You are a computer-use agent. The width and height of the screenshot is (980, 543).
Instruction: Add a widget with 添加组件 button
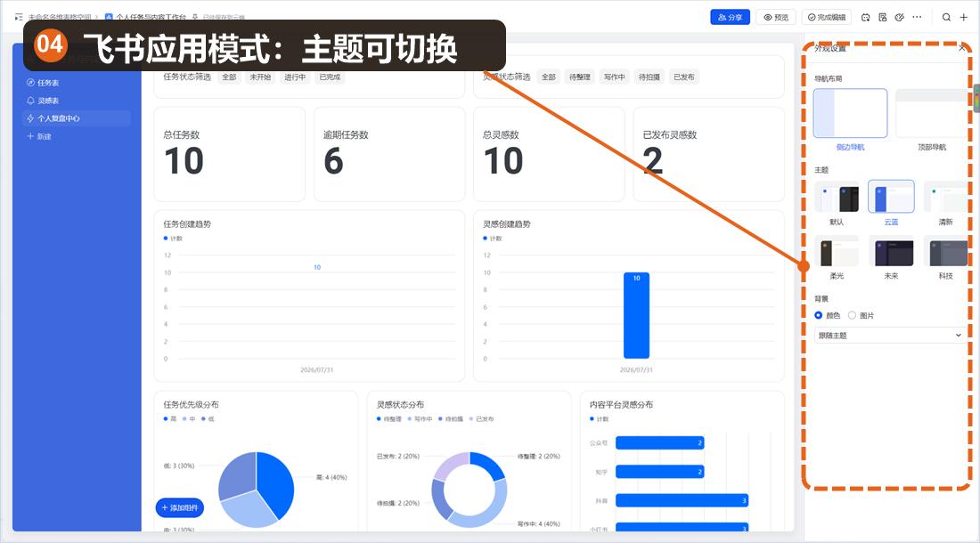(179, 507)
